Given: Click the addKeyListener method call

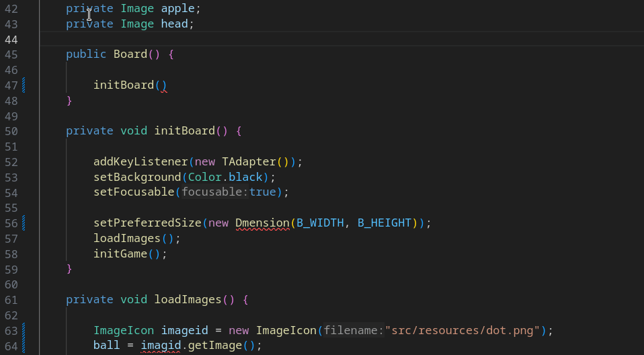Looking at the screenshot, I should 140,162.
